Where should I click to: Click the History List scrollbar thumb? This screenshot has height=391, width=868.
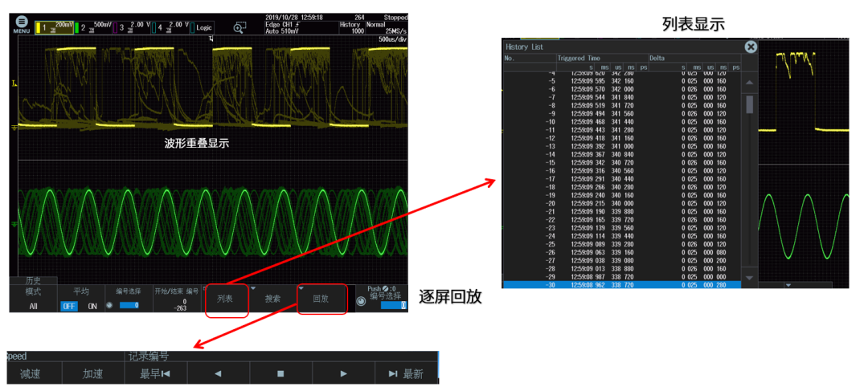(x=750, y=105)
